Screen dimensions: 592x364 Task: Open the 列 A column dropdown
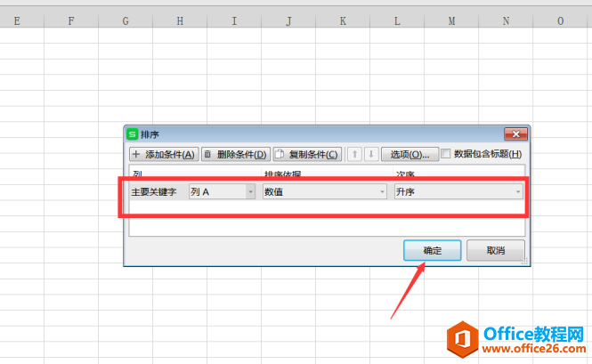click(222, 192)
